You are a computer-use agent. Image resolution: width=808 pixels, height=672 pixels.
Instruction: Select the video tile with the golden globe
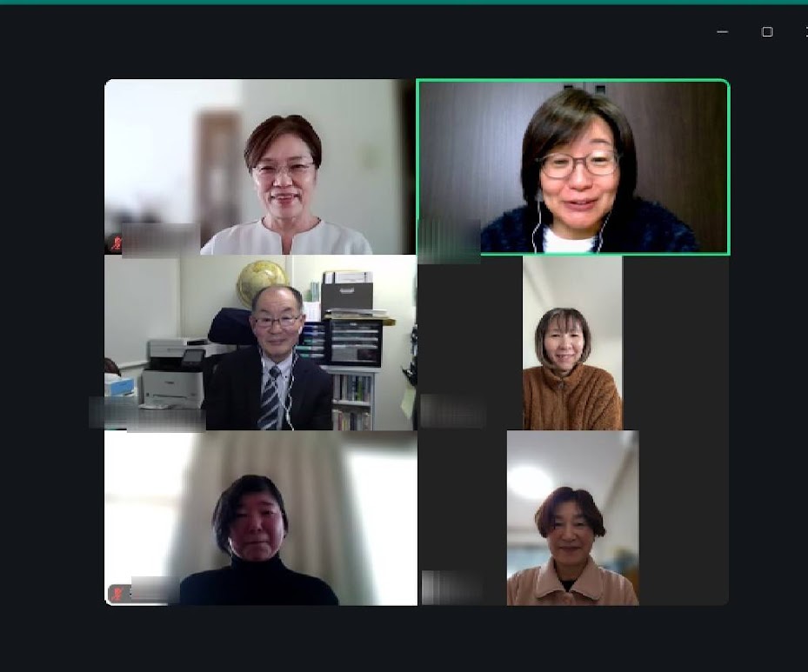pos(260,343)
